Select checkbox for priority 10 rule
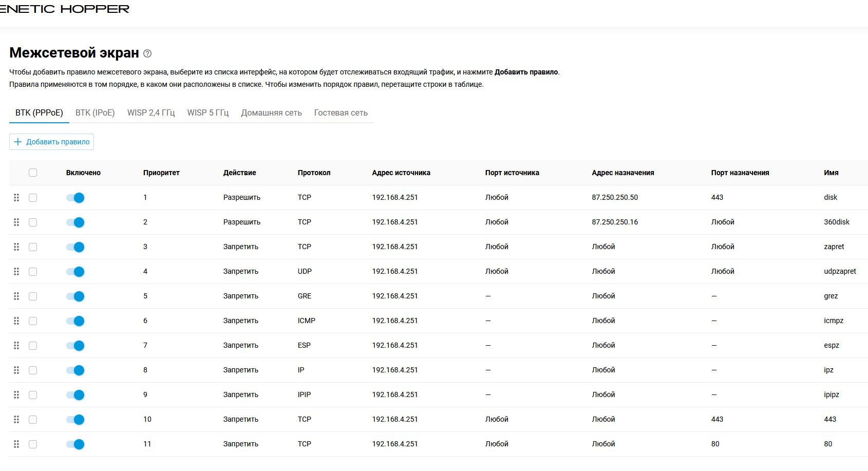 pos(33,420)
